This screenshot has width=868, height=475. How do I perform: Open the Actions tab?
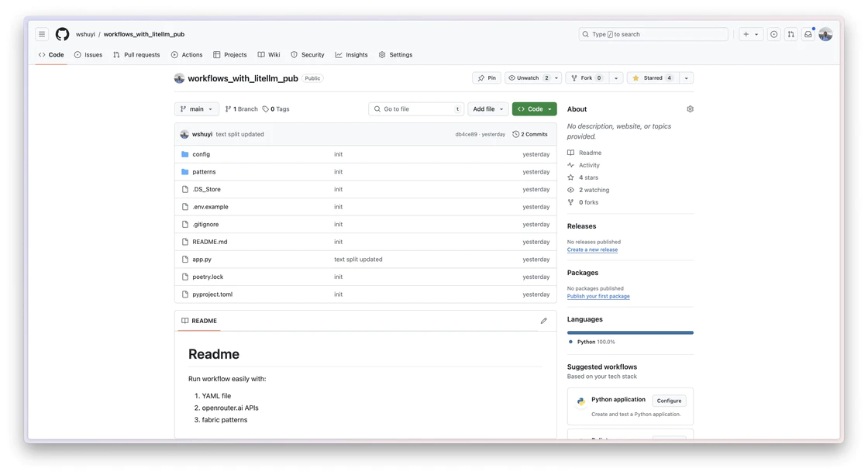187,55
